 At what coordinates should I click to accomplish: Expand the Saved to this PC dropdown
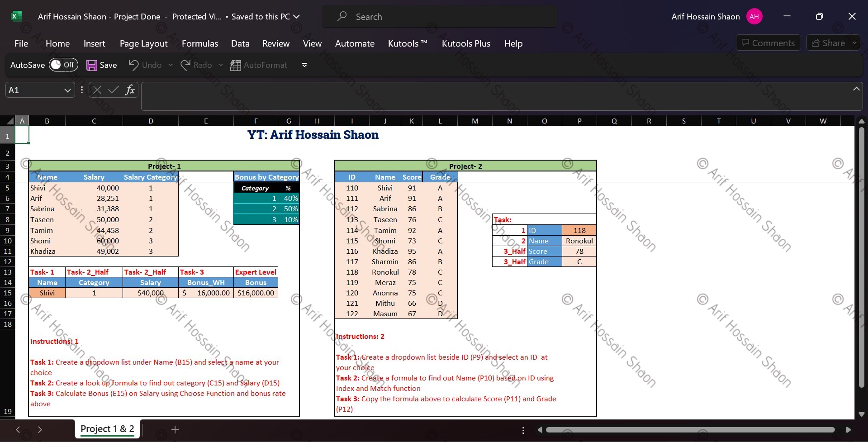(297, 16)
